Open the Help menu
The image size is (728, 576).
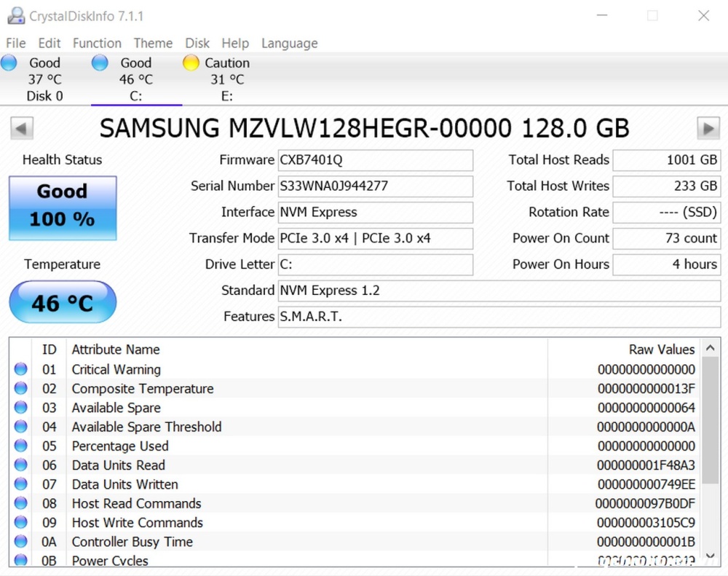[235, 43]
